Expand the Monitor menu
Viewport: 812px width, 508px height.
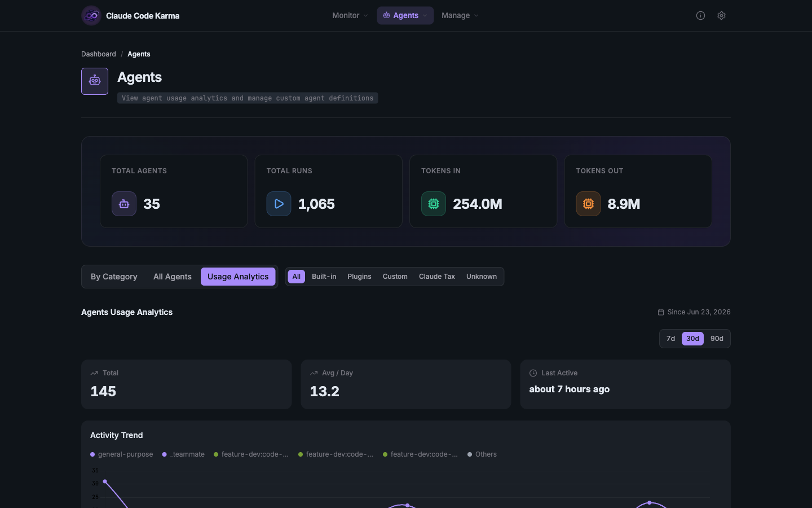point(350,16)
